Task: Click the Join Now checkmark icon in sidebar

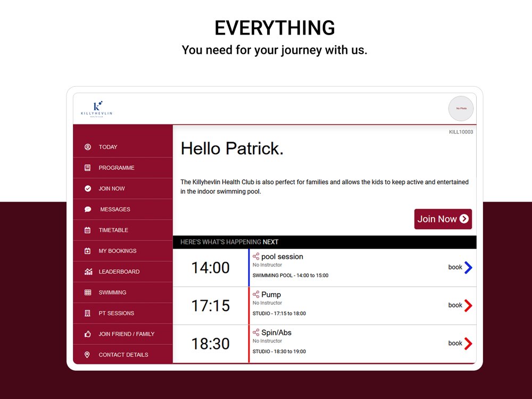Action: click(x=88, y=188)
